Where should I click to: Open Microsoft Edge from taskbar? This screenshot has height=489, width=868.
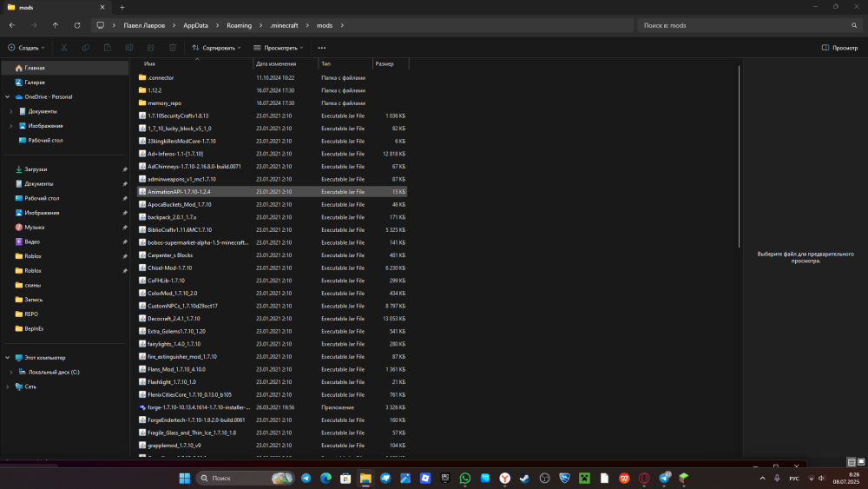click(325, 478)
